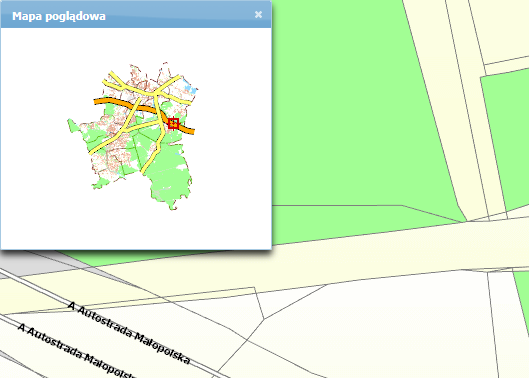Click the Mapa poglądowa title bar

tap(136, 15)
